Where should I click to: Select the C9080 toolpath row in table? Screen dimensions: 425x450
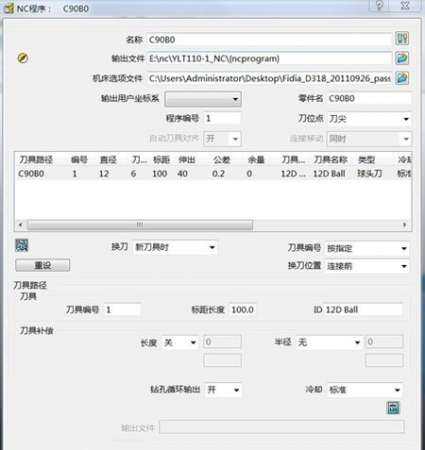(213, 174)
